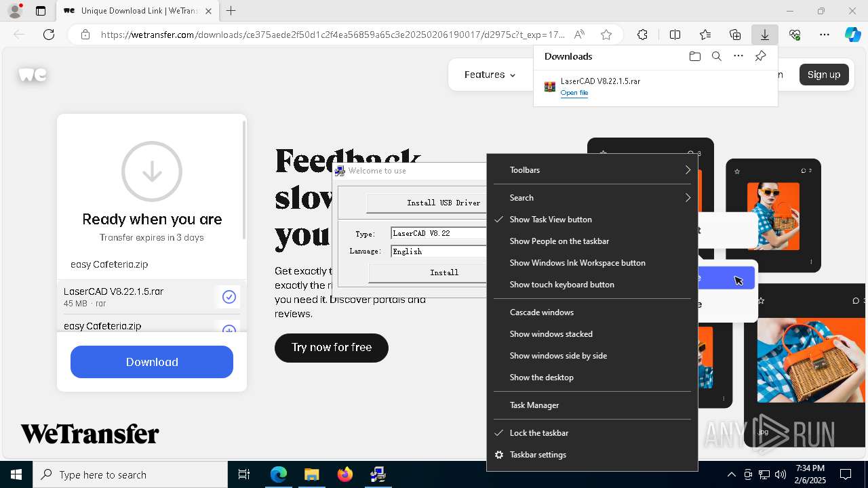The height and width of the screenshot is (488, 868).
Task: Open the volume control tray icon
Action: (x=780, y=474)
